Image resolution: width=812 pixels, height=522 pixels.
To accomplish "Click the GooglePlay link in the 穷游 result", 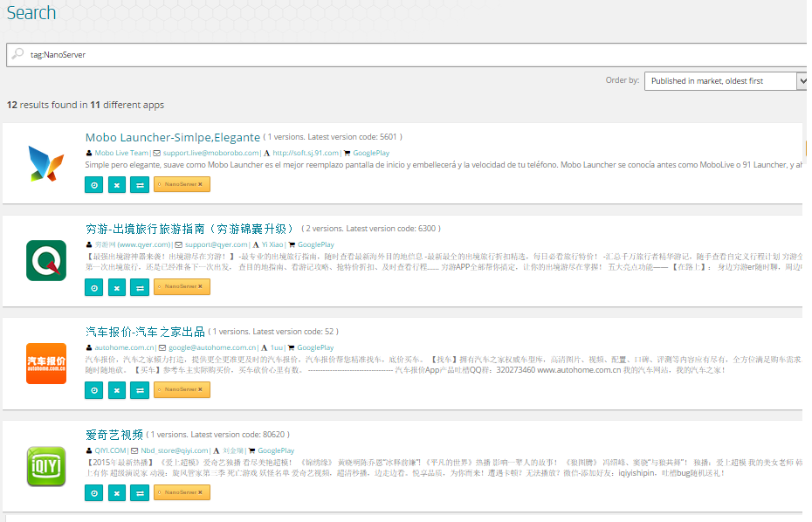I will (x=316, y=244).
